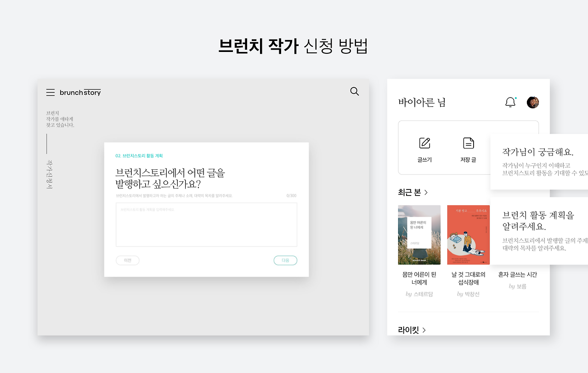Open the notification bell
This screenshot has height=373, width=588.
pos(511,102)
